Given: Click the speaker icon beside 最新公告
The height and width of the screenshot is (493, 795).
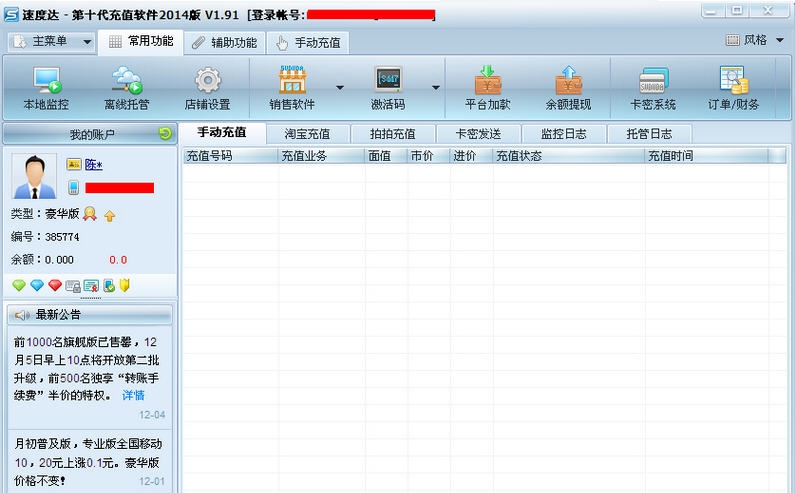Looking at the screenshot, I should [x=22, y=315].
